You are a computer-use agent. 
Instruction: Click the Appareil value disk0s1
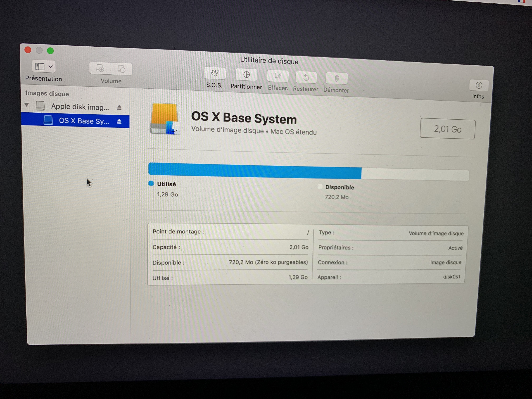[452, 277]
